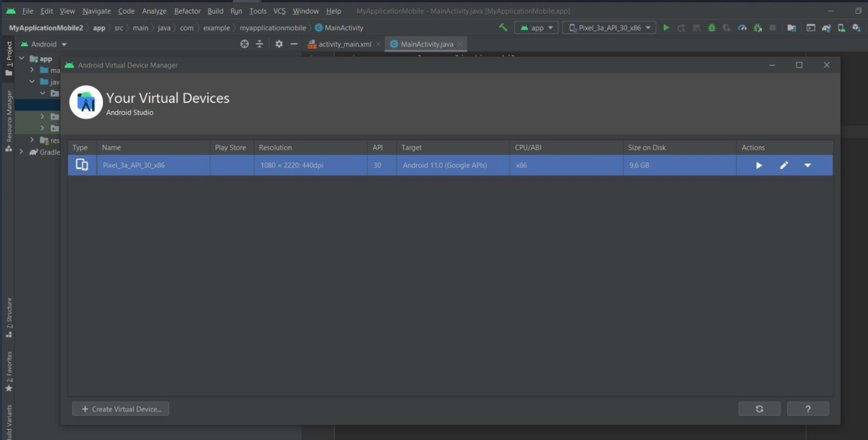The width and height of the screenshot is (868, 440).
Task: Close the MainActivity.java tab
Action: coord(460,44)
